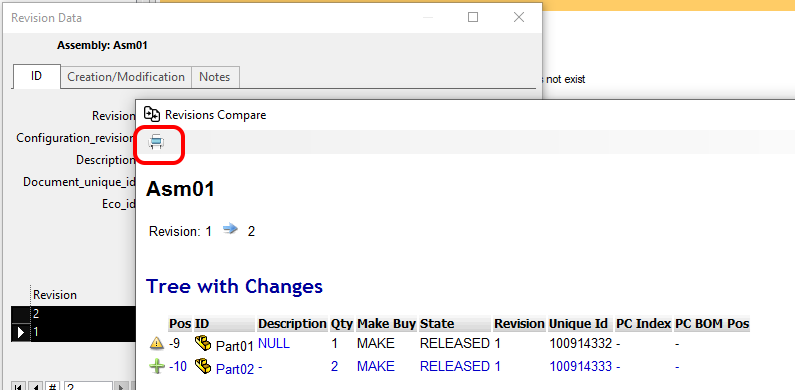This screenshot has width=795, height=390.
Task: Click the PC Index column header
Action: 643,324
